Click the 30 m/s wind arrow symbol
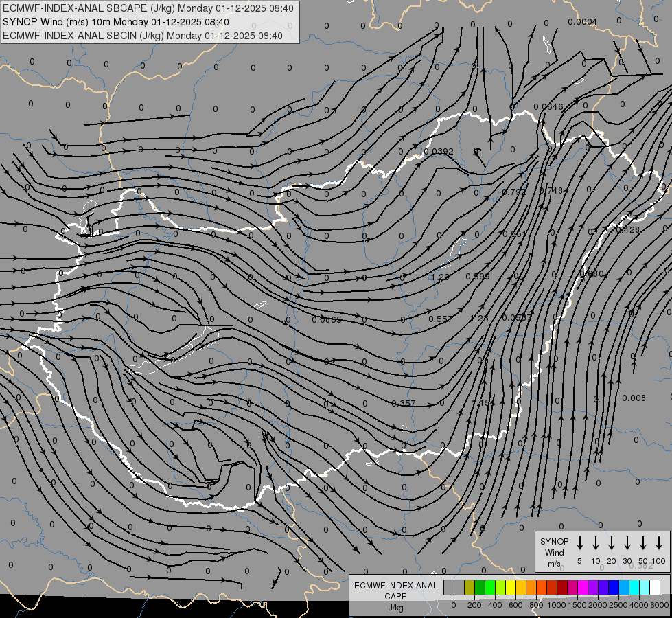 (627, 543)
